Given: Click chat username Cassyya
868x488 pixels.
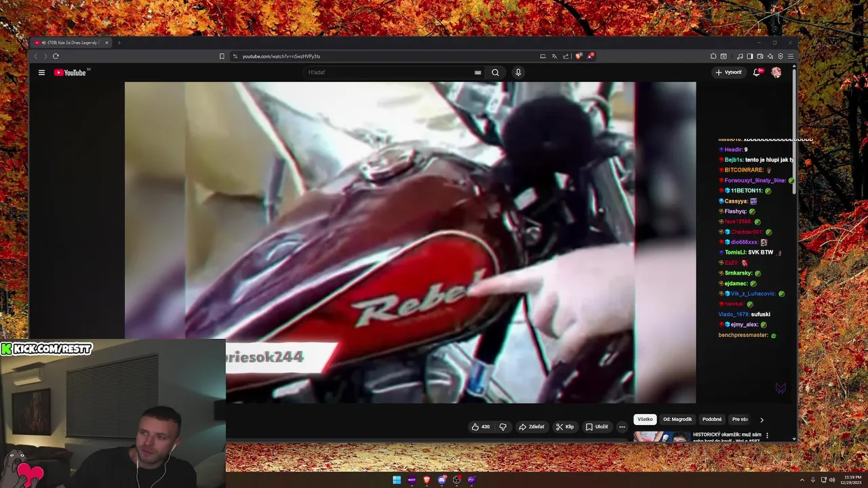Looking at the screenshot, I should click(736, 201).
